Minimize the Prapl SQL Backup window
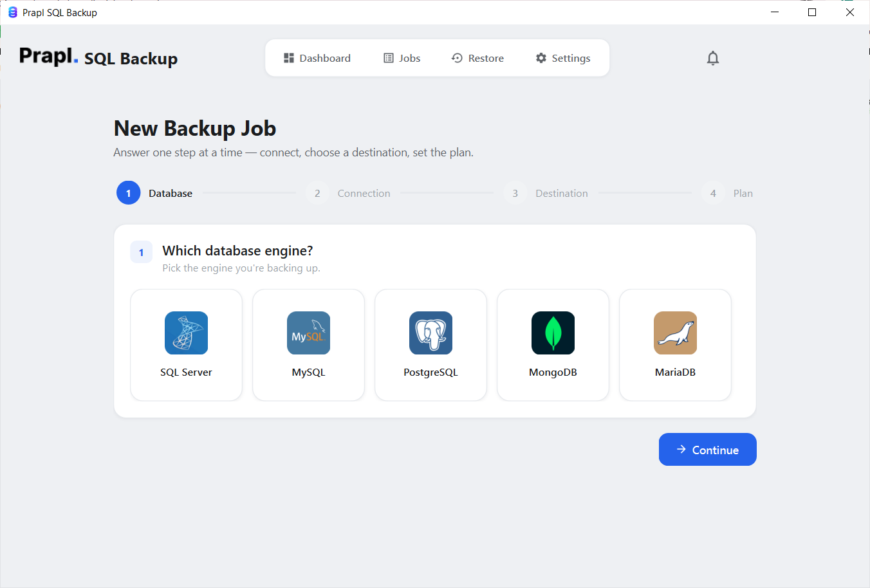The width and height of the screenshot is (870, 588). [x=775, y=12]
